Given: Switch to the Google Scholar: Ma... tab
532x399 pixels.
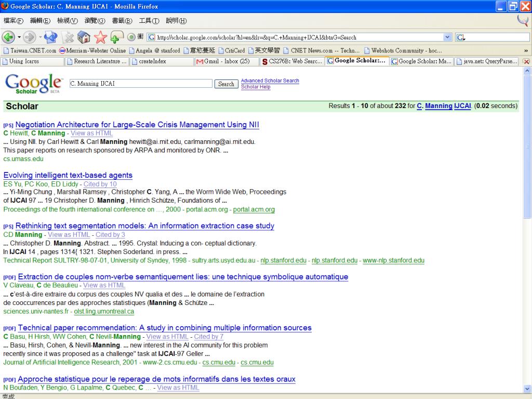Looking at the screenshot, I should tap(421, 61).
